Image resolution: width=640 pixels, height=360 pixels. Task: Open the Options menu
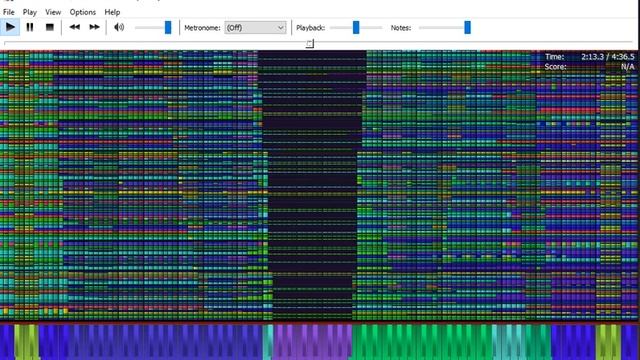click(82, 12)
